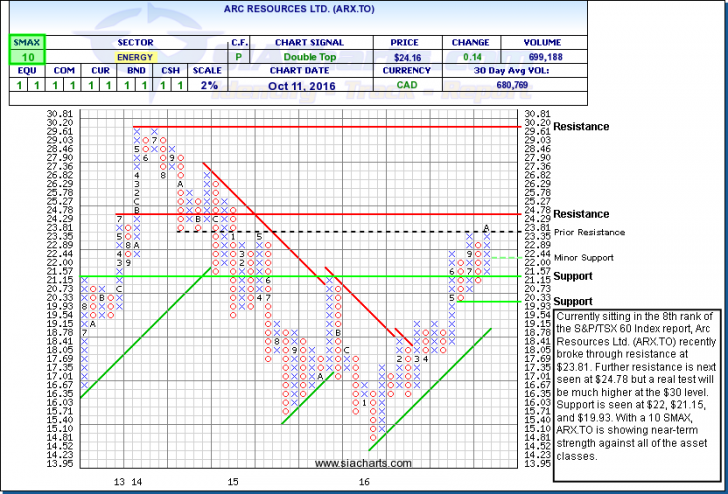The height and width of the screenshot is (494, 728).
Task: Click the Prior Resistance label
Action: click(564, 231)
